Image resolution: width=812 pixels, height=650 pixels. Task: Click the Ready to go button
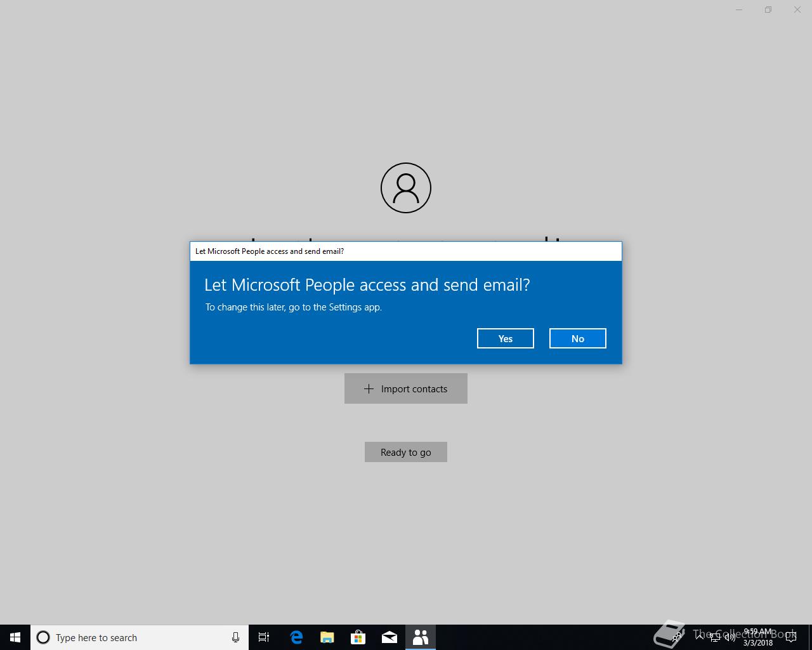tap(406, 452)
